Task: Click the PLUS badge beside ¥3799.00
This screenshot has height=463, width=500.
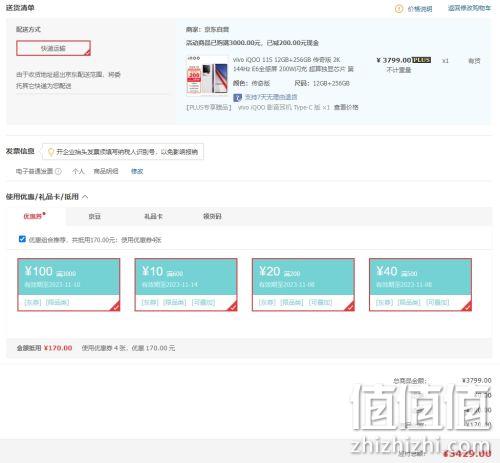Action: point(422,60)
